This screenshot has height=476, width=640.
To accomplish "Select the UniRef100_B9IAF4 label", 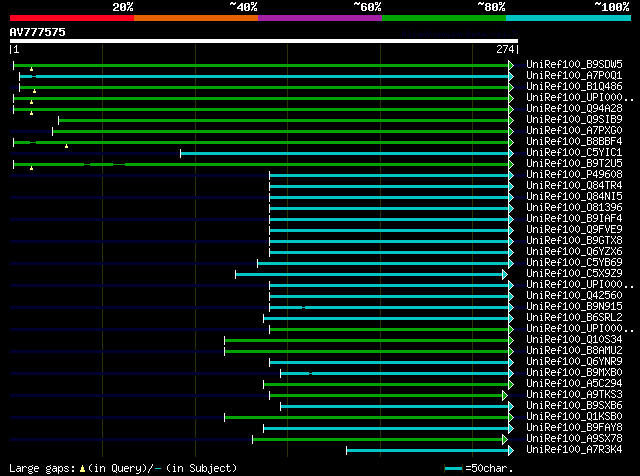I will [x=574, y=218].
